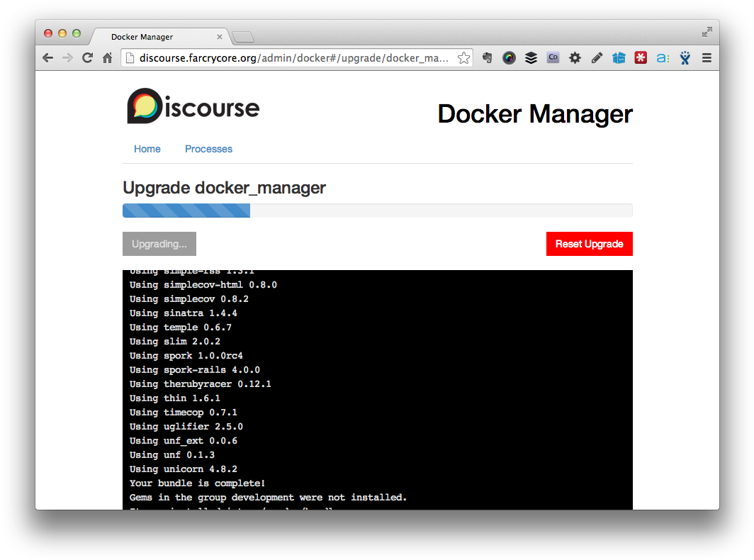
Task: Click the Discourse logo
Action: (x=193, y=106)
